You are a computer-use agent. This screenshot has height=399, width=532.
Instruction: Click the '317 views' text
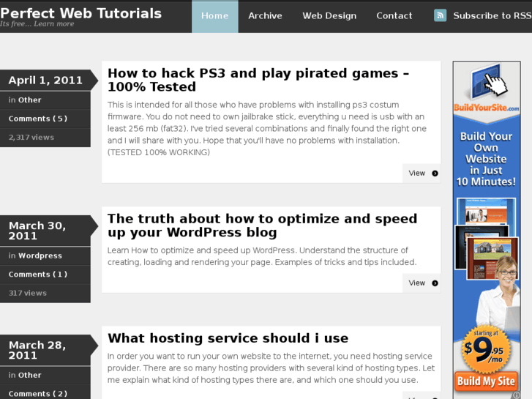(x=28, y=293)
